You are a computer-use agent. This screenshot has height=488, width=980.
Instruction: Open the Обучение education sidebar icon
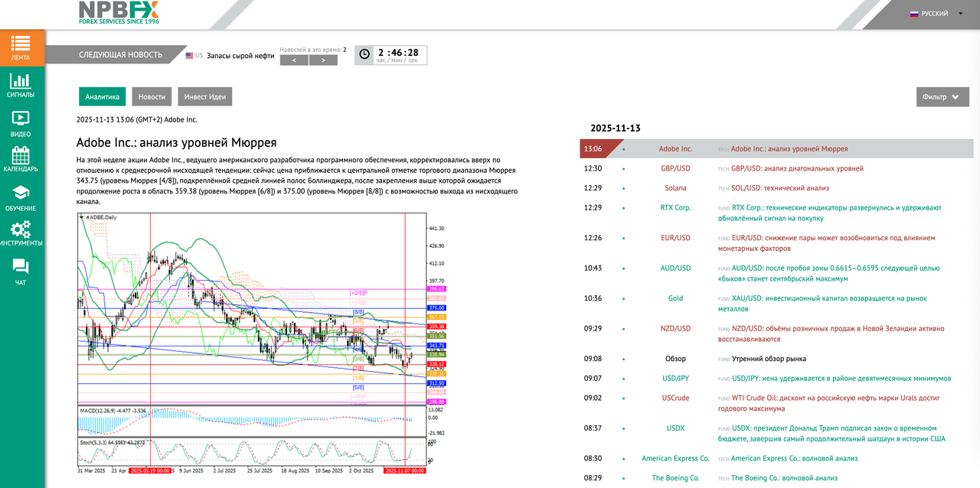tap(21, 197)
